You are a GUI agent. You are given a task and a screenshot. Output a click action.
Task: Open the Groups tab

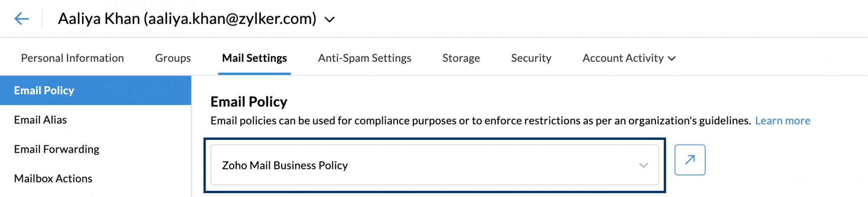[173, 58]
